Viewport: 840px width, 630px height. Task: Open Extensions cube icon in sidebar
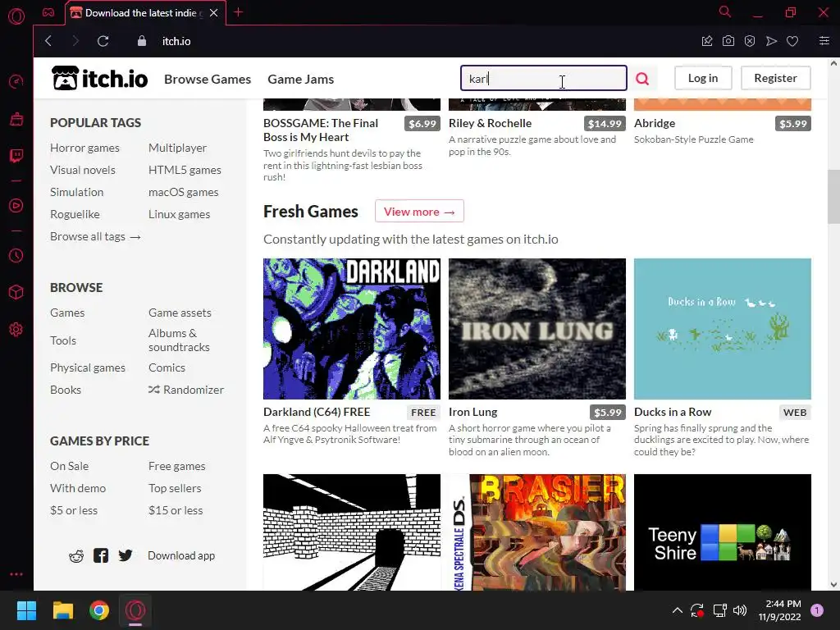(16, 292)
